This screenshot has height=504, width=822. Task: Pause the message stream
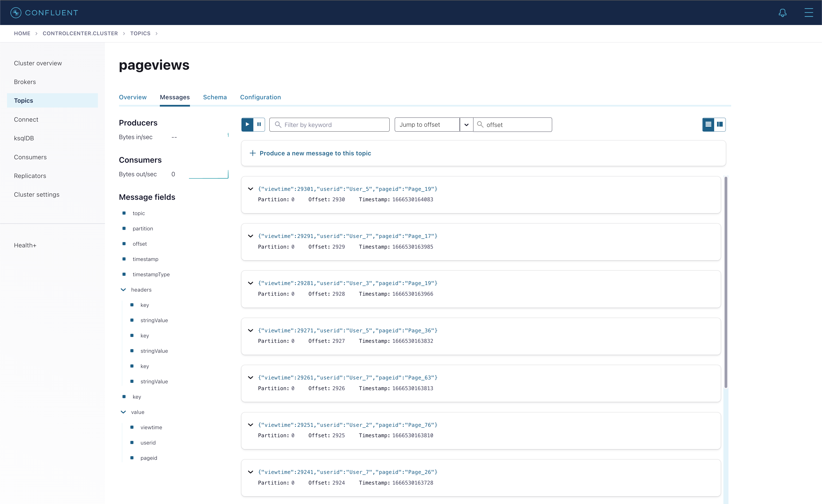click(259, 124)
